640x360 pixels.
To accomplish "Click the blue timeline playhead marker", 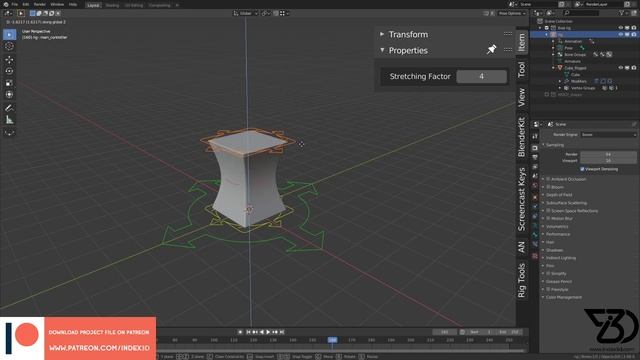I will click(x=333, y=340).
